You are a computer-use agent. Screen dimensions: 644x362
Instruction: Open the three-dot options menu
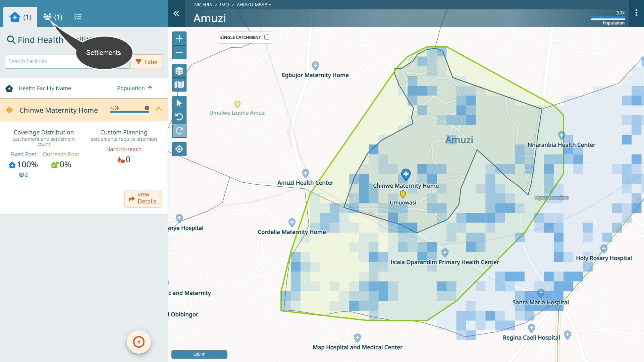coord(636,13)
